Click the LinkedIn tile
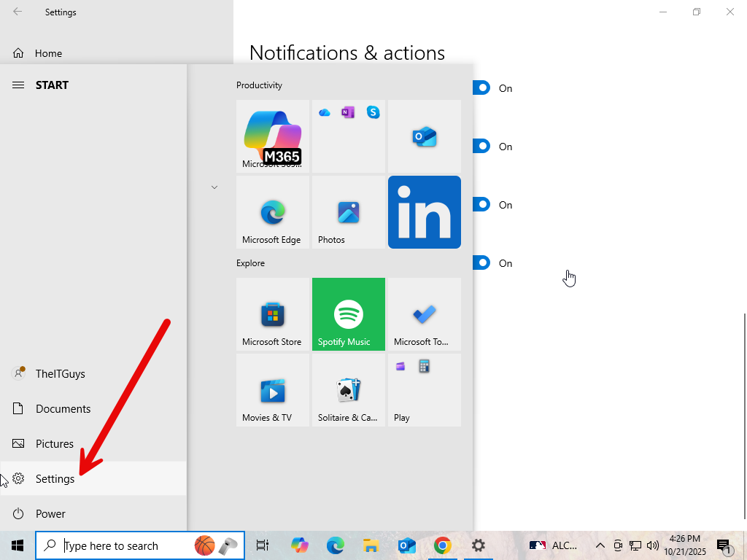747x560 pixels. click(x=425, y=212)
